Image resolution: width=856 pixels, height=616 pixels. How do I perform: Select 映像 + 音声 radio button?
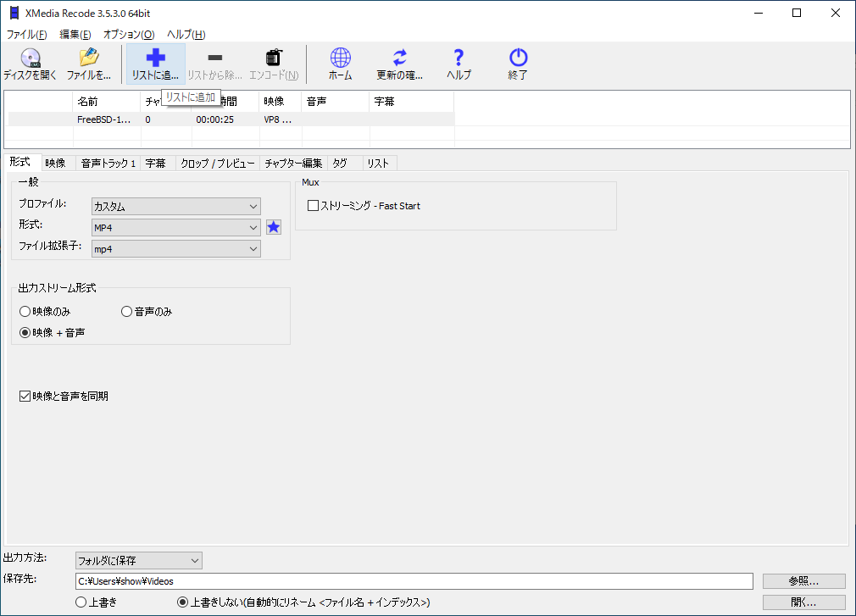(25, 333)
